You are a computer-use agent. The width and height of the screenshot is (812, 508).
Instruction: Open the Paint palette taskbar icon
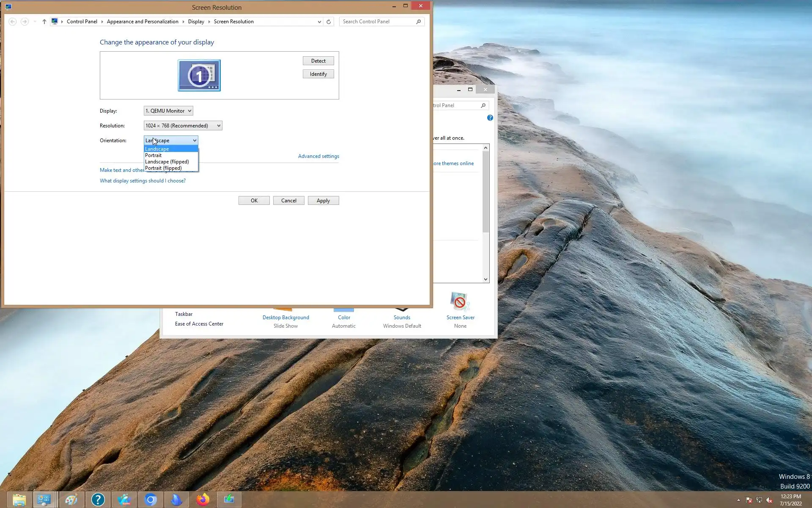[71, 500]
